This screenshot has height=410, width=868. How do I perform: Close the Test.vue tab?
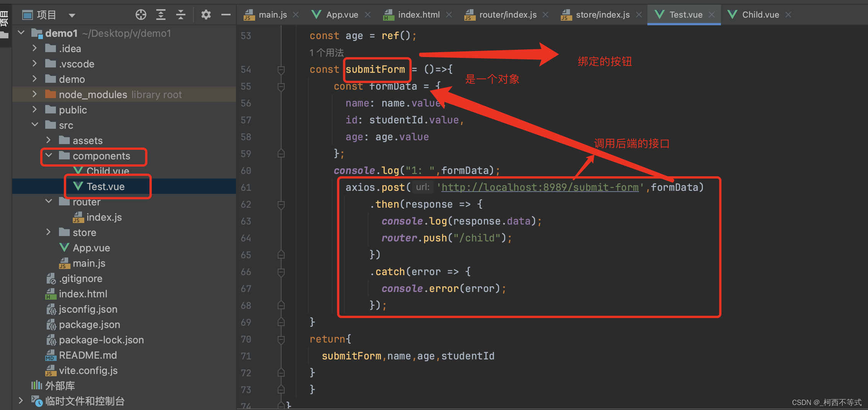712,15
